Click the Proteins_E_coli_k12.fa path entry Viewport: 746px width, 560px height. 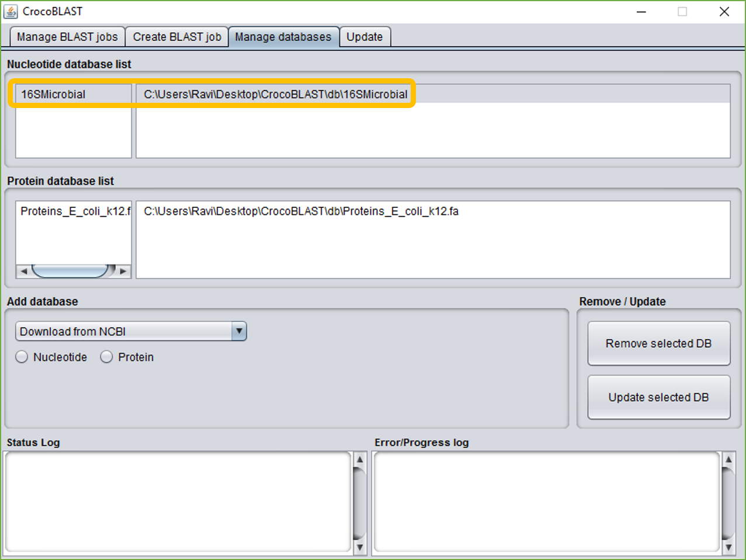433,211
